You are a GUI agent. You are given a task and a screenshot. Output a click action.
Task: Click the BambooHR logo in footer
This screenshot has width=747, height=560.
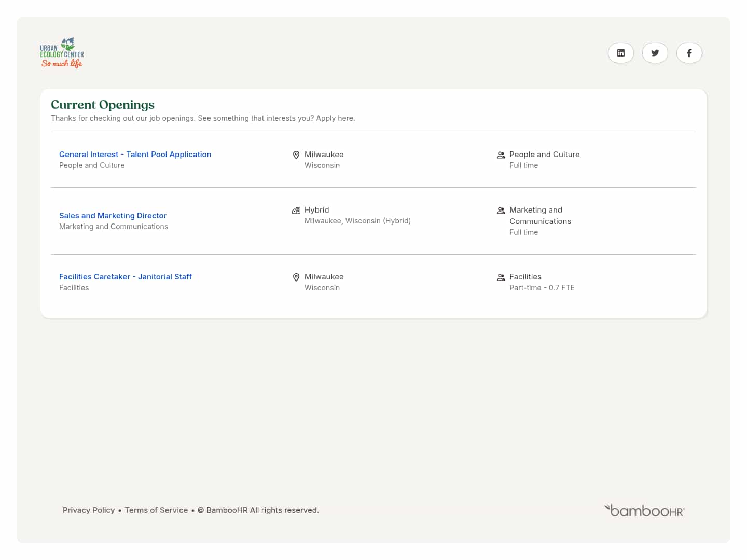coord(644,511)
